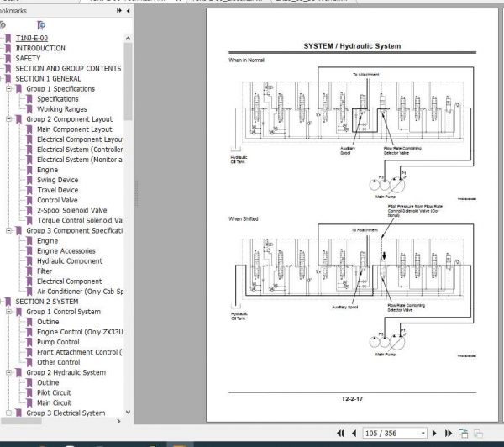
Task: Open the 2-Spool Solenoid Valve bookmark
Action: (x=72, y=210)
